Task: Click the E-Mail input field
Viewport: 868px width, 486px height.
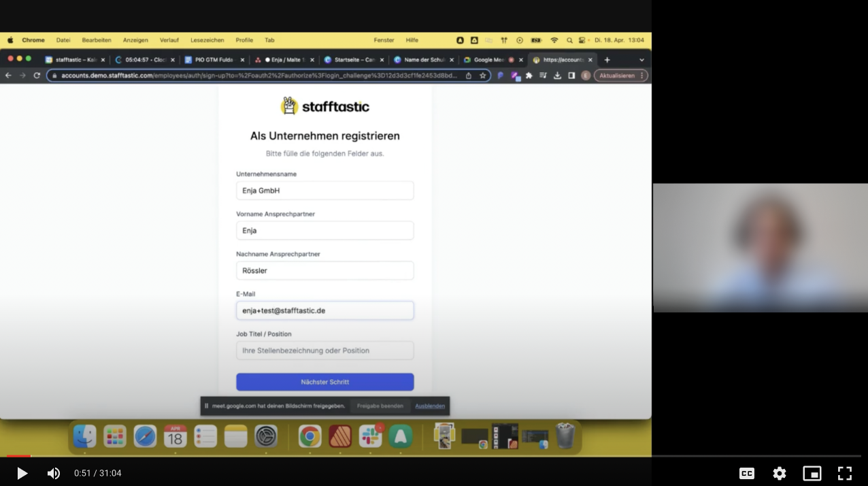Action: [325, 310]
